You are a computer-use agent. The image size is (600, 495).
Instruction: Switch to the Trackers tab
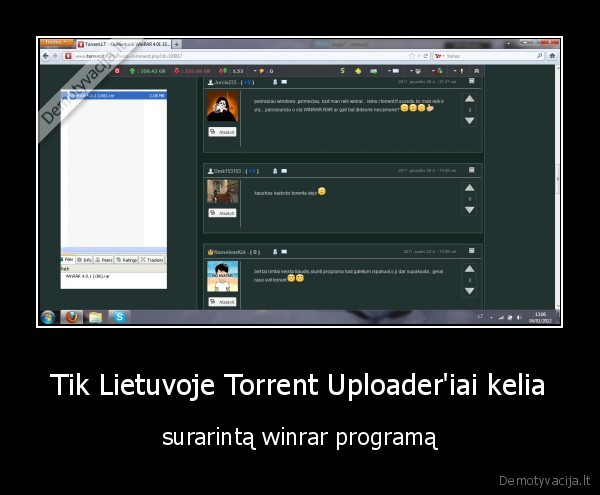[x=152, y=260]
